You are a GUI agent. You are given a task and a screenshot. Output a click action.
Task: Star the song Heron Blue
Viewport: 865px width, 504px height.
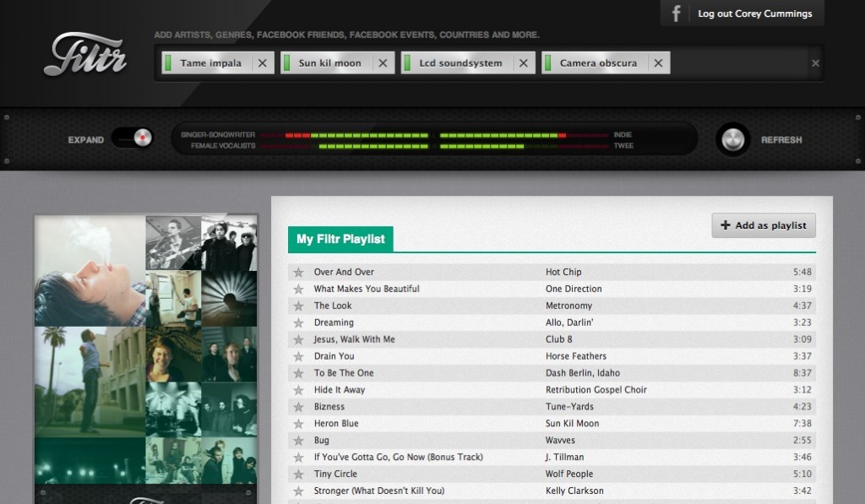click(298, 424)
